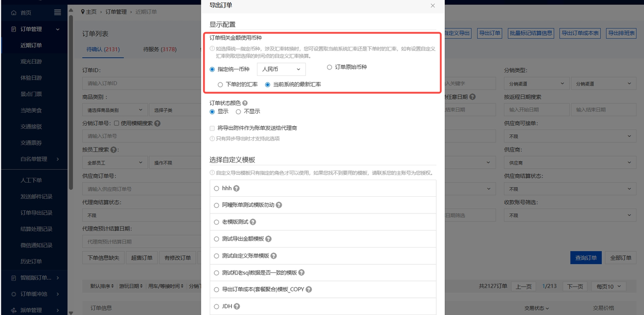644x315 pixels.
Task: Select the 测试自定义账单模版 template radio
Action: pyautogui.click(x=216, y=256)
